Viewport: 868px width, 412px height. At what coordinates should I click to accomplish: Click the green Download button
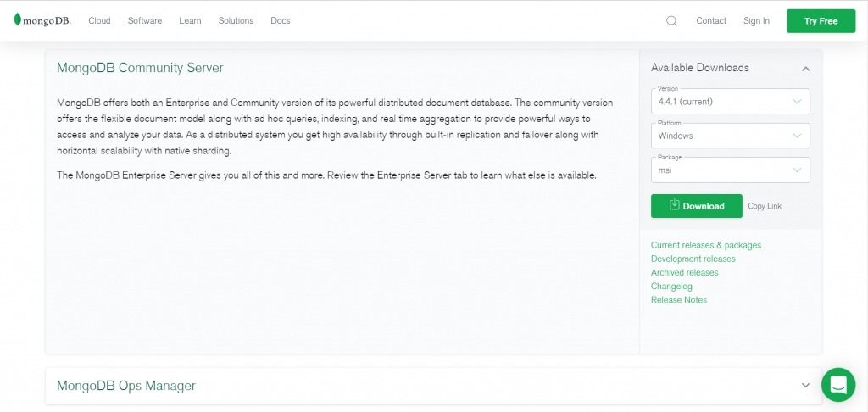coord(696,206)
